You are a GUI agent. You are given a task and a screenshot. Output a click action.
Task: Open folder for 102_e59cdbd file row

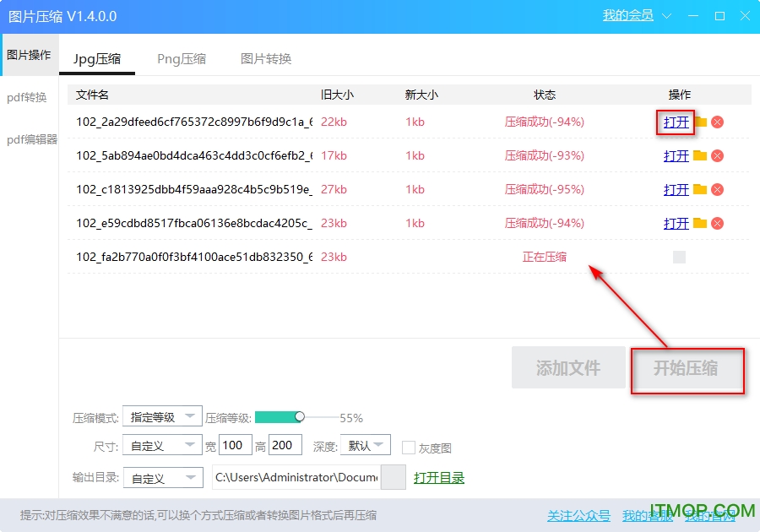pyautogui.click(x=700, y=223)
